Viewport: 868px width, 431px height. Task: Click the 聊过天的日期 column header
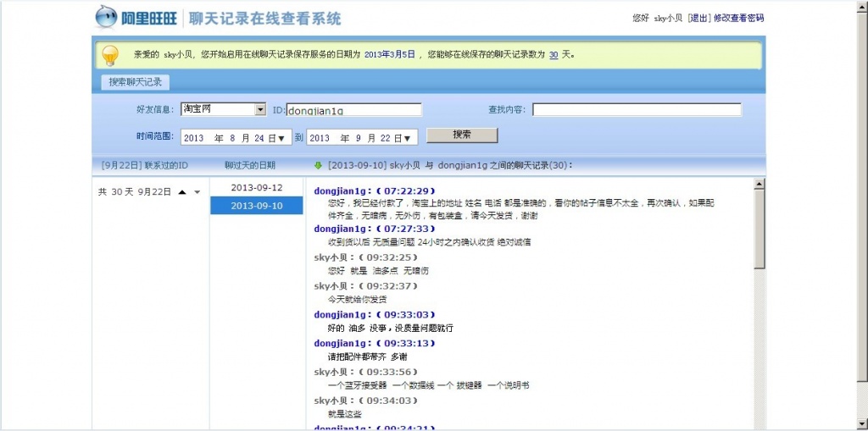pyautogui.click(x=250, y=165)
